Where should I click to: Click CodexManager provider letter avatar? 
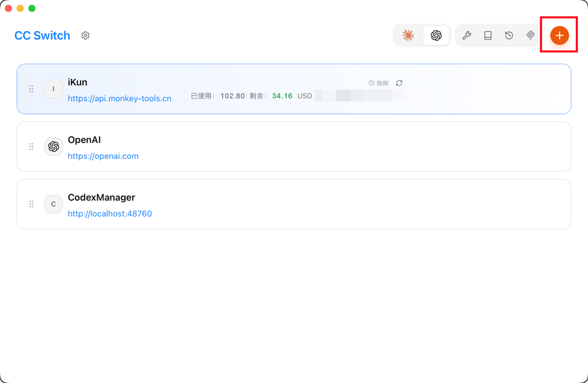tap(54, 204)
